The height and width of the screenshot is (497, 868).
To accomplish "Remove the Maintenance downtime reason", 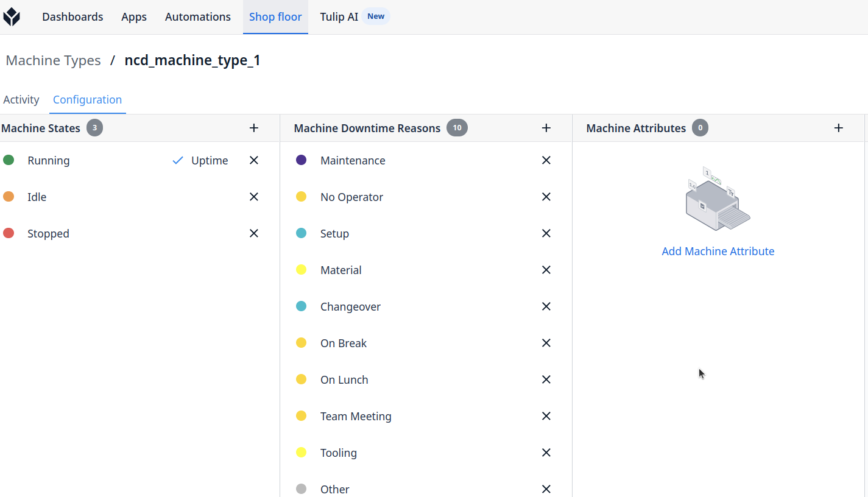I will 546,160.
